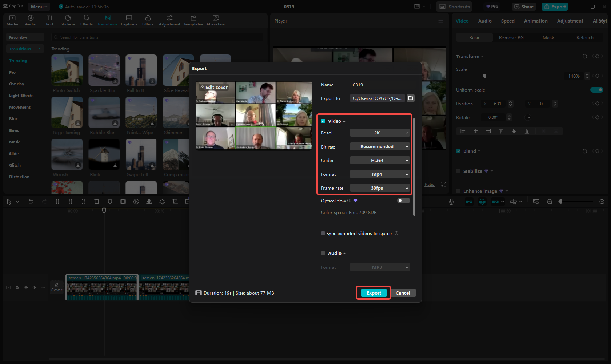Open Shortcuts from the title bar

[x=455, y=7]
